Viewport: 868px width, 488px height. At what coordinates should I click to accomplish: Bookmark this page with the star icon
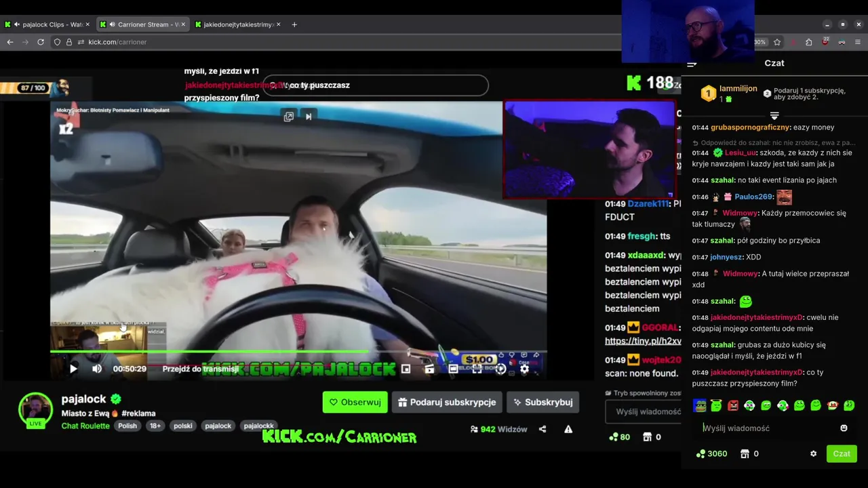pyautogui.click(x=777, y=42)
